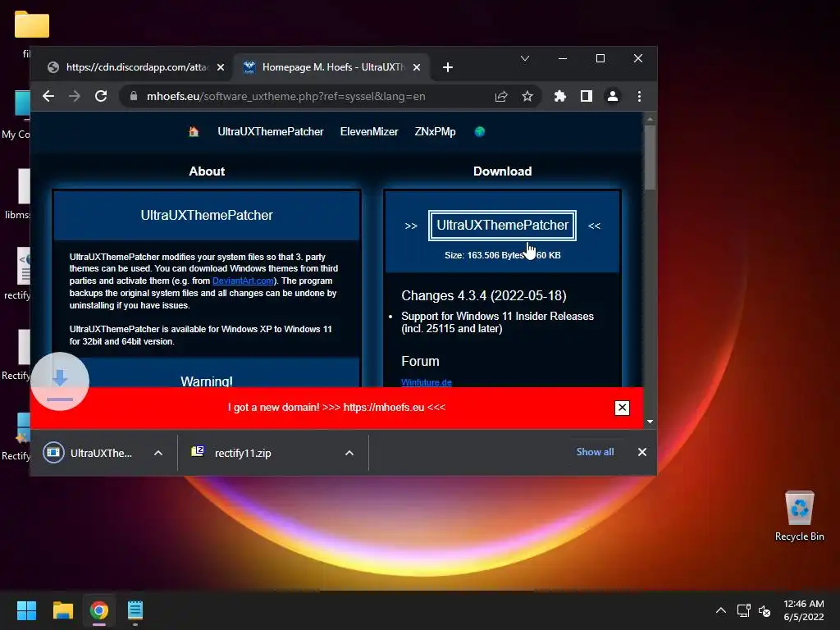Screen dimensions: 840x630
Task: Click the scrollbar down arrow
Action: [x=650, y=422]
